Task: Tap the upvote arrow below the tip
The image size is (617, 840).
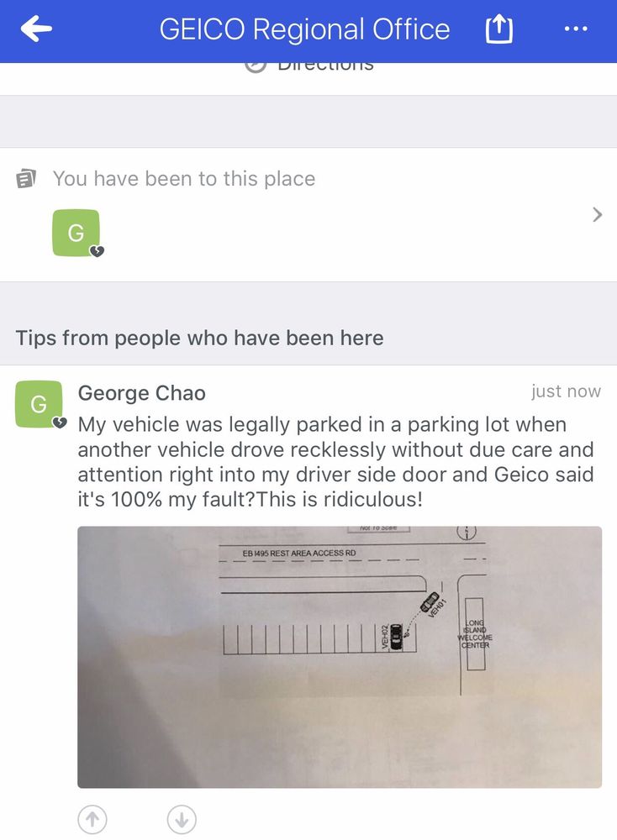Action: coord(92,820)
